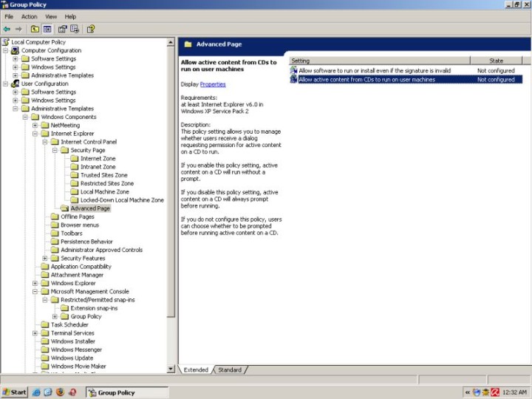This screenshot has width=532, height=399.
Task: Select the invalid signature software policy setting
Action: (x=374, y=70)
